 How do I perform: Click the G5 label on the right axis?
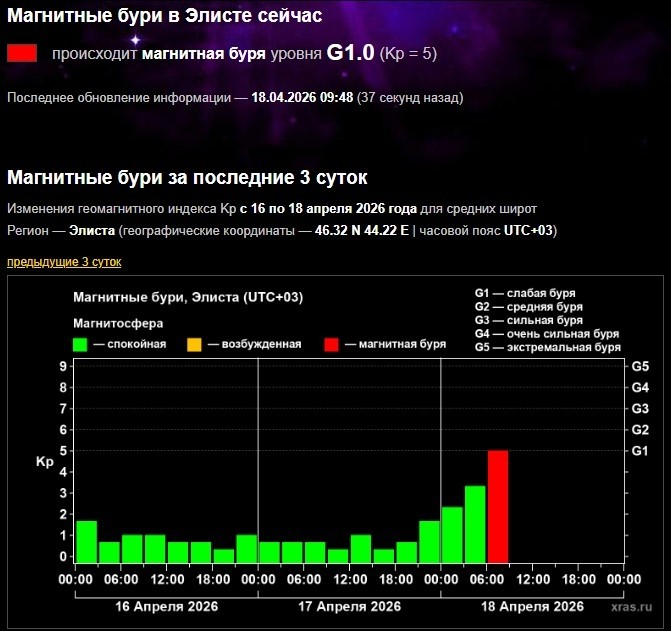(x=640, y=366)
